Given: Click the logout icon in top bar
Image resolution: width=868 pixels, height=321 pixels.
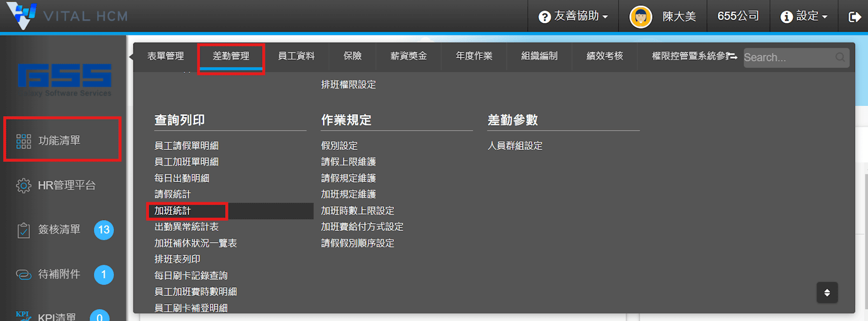Looking at the screenshot, I should tap(854, 17).
